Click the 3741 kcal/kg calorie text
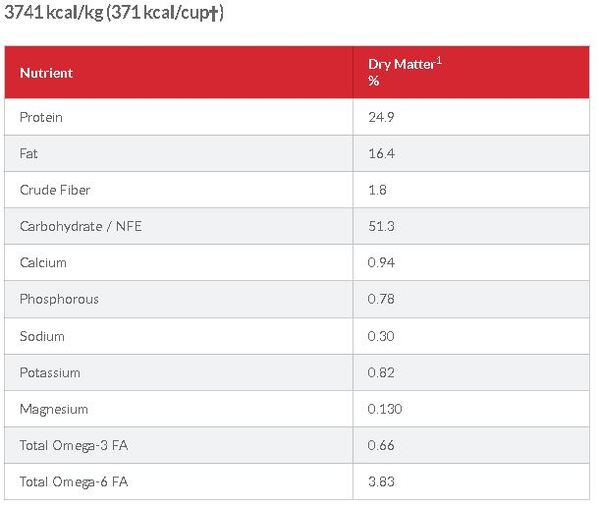Viewport: 599px width, 508px height. (x=54, y=12)
